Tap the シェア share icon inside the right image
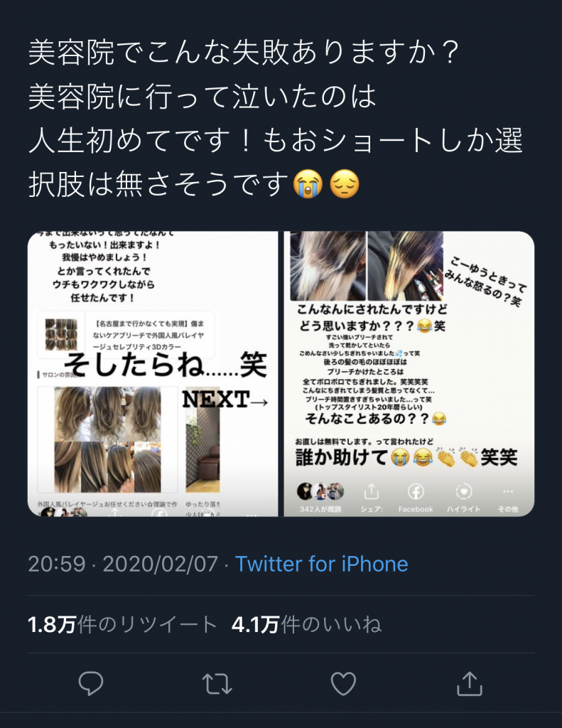 pyautogui.click(x=372, y=491)
